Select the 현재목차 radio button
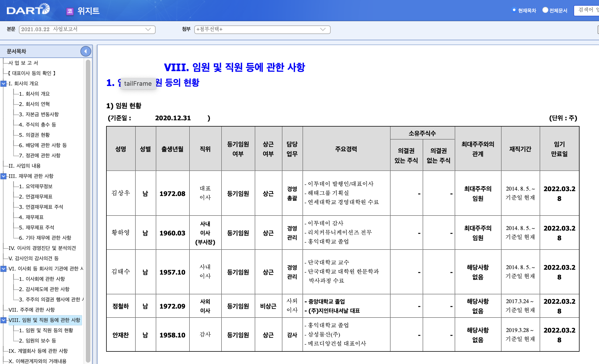599x364 pixels. coord(514,10)
